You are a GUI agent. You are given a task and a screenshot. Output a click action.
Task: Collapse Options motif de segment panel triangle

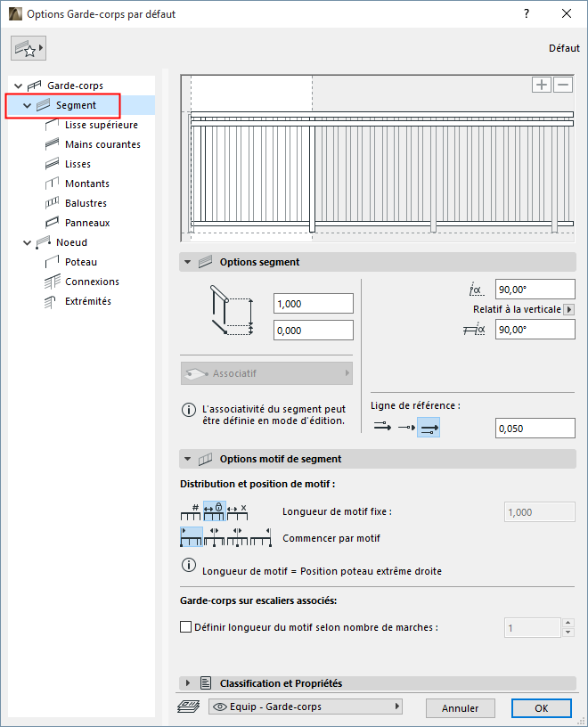tap(187, 459)
